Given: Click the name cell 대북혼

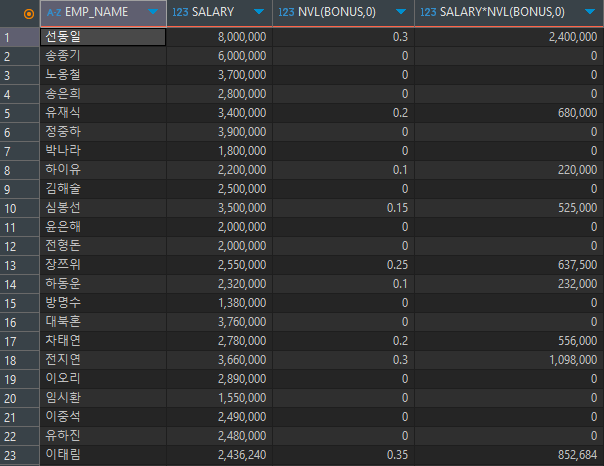Looking at the screenshot, I should click(x=103, y=322).
